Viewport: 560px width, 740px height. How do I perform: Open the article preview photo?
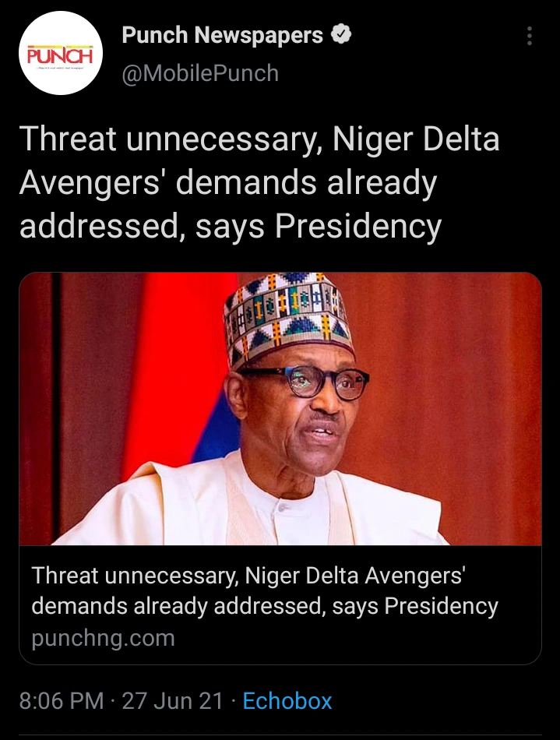pyautogui.click(x=280, y=409)
